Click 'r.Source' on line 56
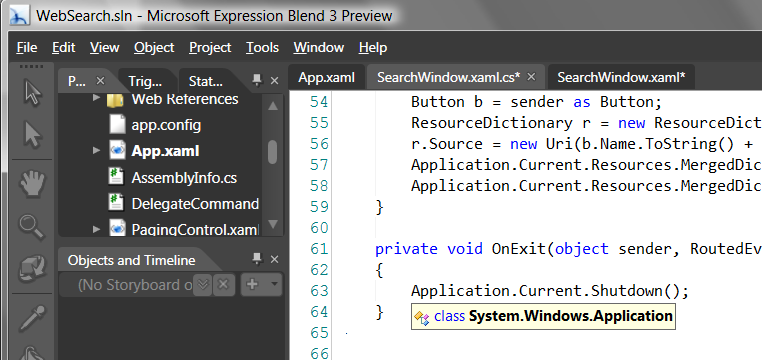 [x=447, y=144]
